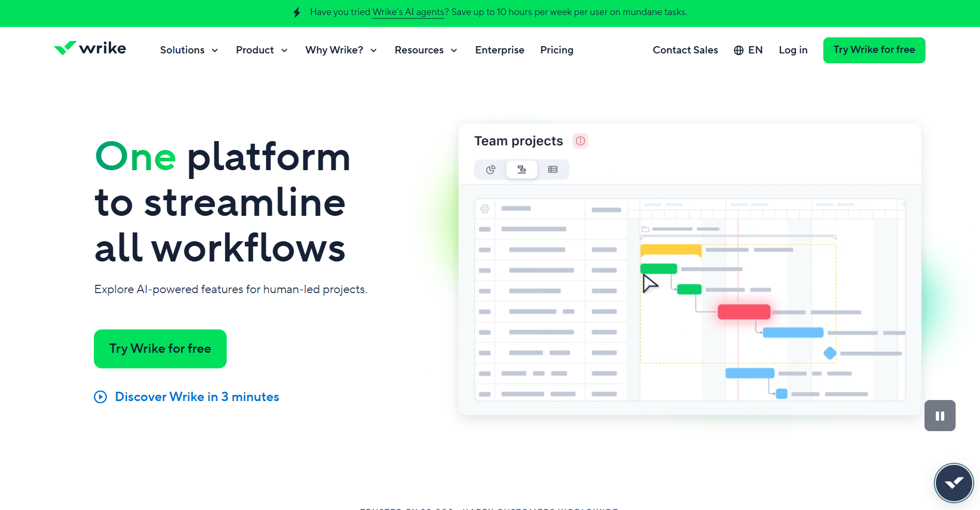This screenshot has width=980, height=510.
Task: Expand the Resources menu chevron
Action: tap(454, 51)
